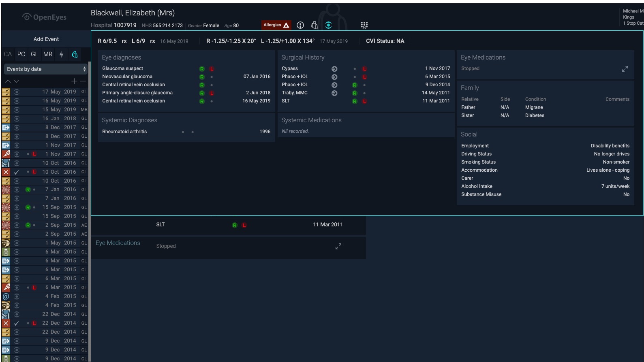The height and width of the screenshot is (362, 644).
Task: Open the patient trials grid icon
Action: click(364, 25)
